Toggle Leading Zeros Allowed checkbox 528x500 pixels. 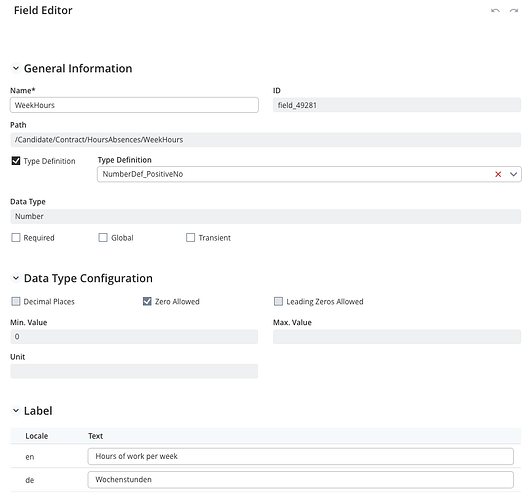tap(278, 301)
